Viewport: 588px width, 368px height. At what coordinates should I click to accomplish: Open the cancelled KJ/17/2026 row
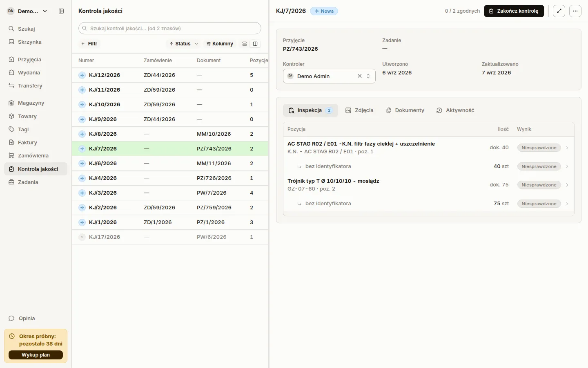point(170,237)
